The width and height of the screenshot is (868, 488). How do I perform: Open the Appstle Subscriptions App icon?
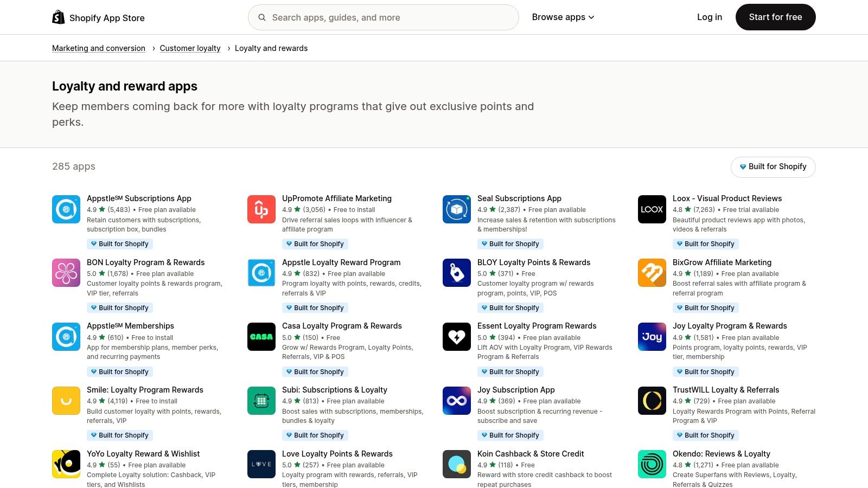pyautogui.click(x=66, y=209)
